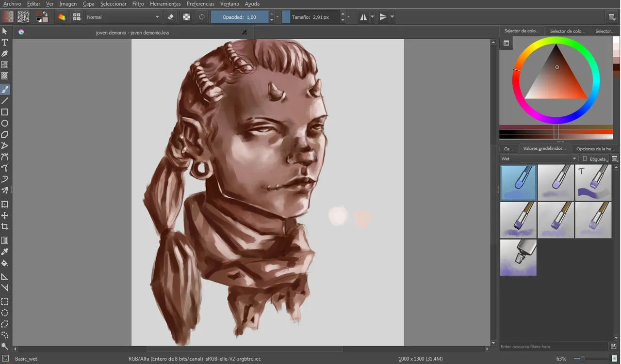The height and width of the screenshot is (364, 621).
Task: Select the Polyline tool
Action: 5,145
